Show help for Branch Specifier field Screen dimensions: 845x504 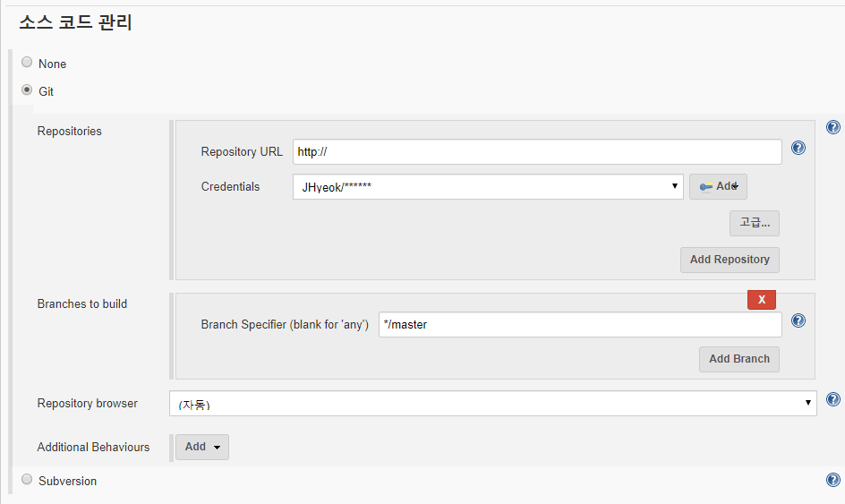798,320
